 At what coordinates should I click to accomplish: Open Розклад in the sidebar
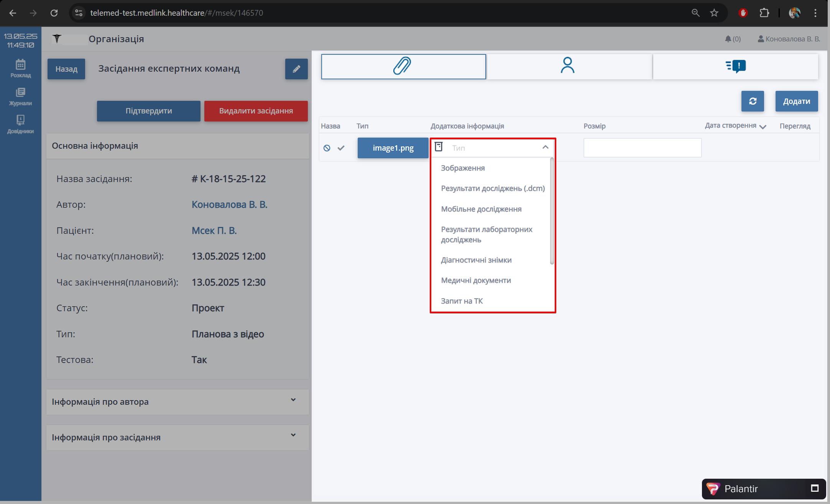[x=20, y=68]
